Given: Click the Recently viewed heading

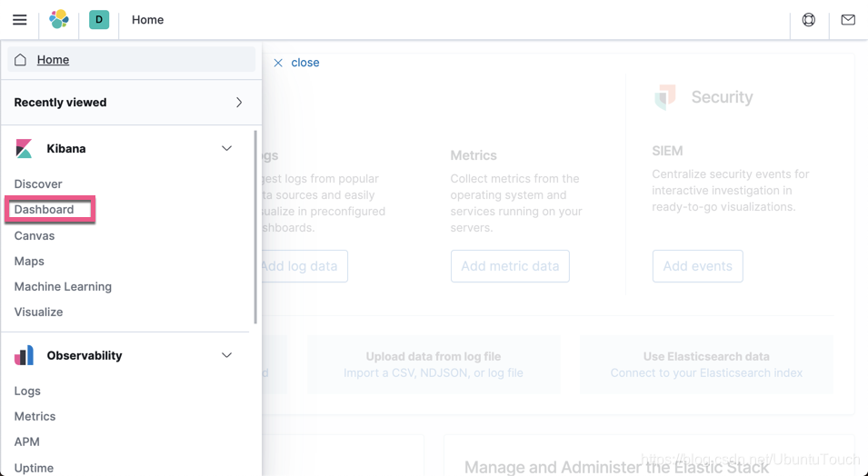Looking at the screenshot, I should pyautogui.click(x=60, y=103).
